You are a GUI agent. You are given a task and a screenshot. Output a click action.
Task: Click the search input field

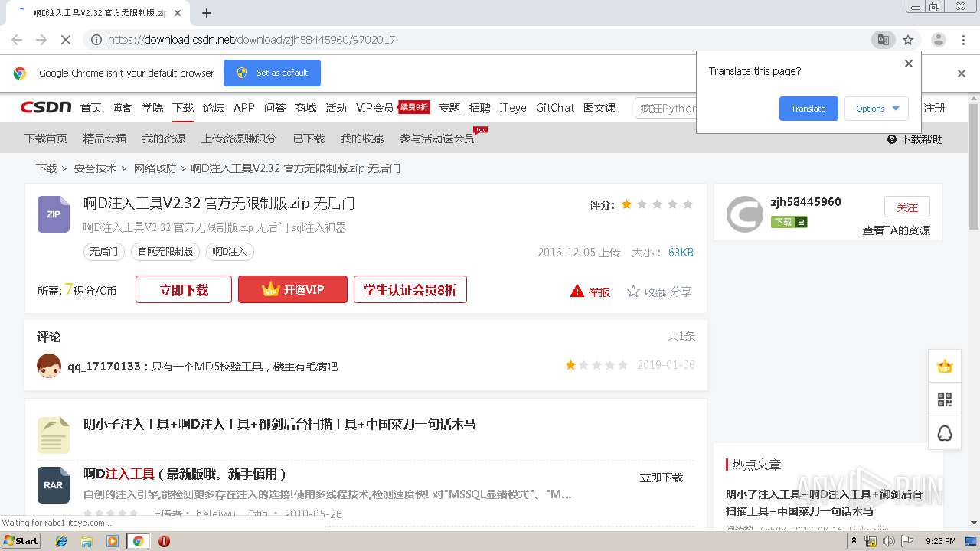(666, 108)
